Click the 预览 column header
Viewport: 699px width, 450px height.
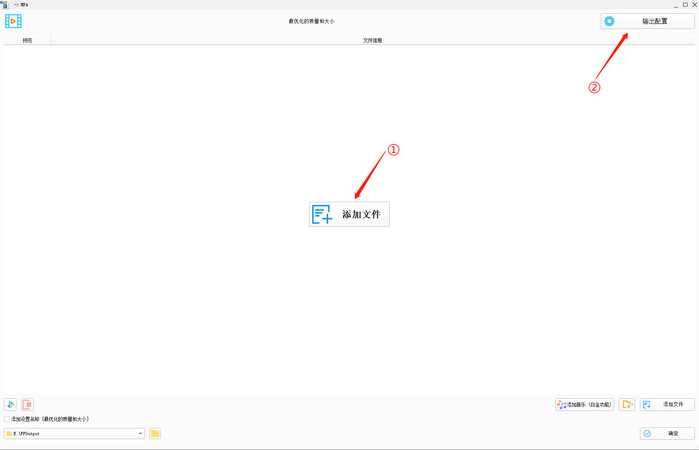pyautogui.click(x=27, y=40)
